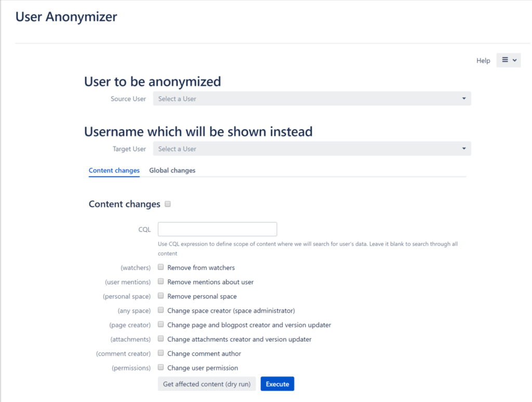Click Get affected content (dry run)
Viewport: 532px width, 402px height.
point(207,384)
